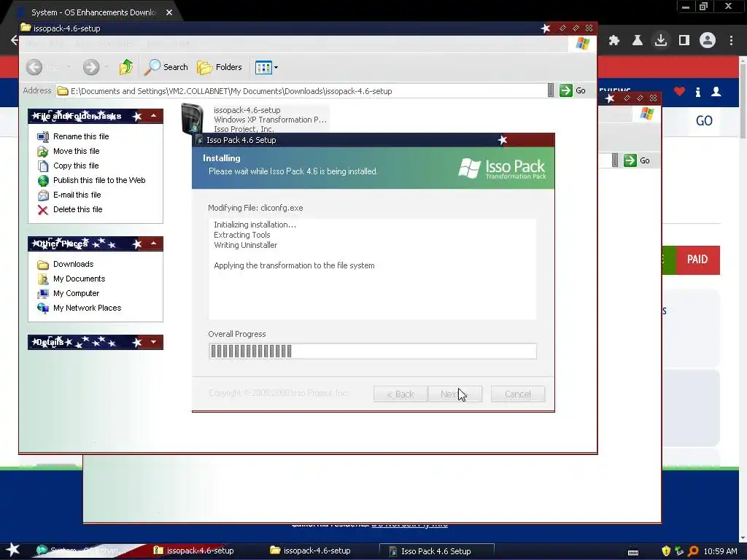This screenshot has width=747, height=560.
Task: Click the PAID tab on webpage
Action: 697,260
